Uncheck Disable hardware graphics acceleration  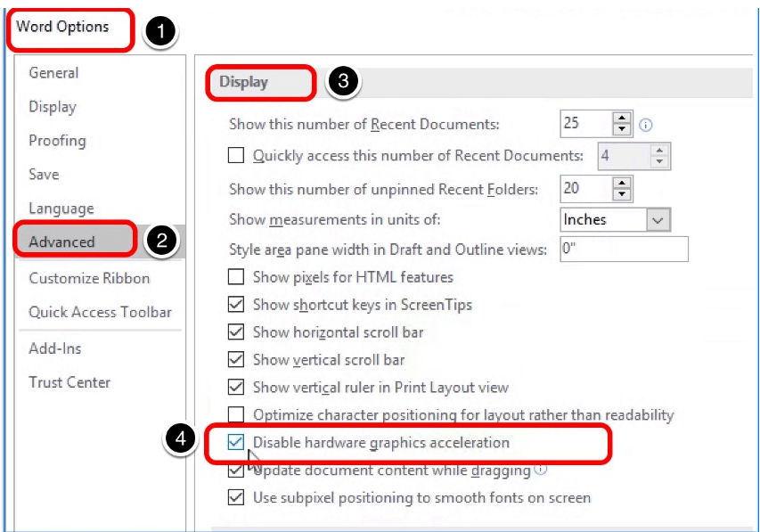click(x=236, y=442)
